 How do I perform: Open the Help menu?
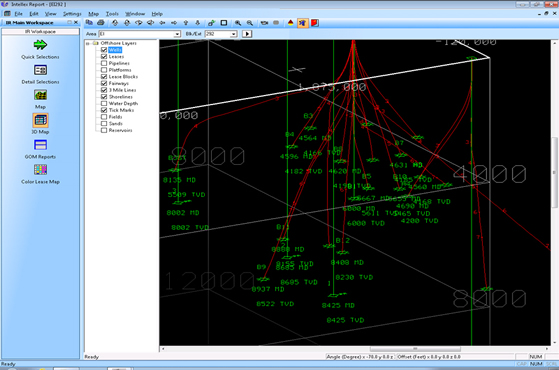pos(157,14)
